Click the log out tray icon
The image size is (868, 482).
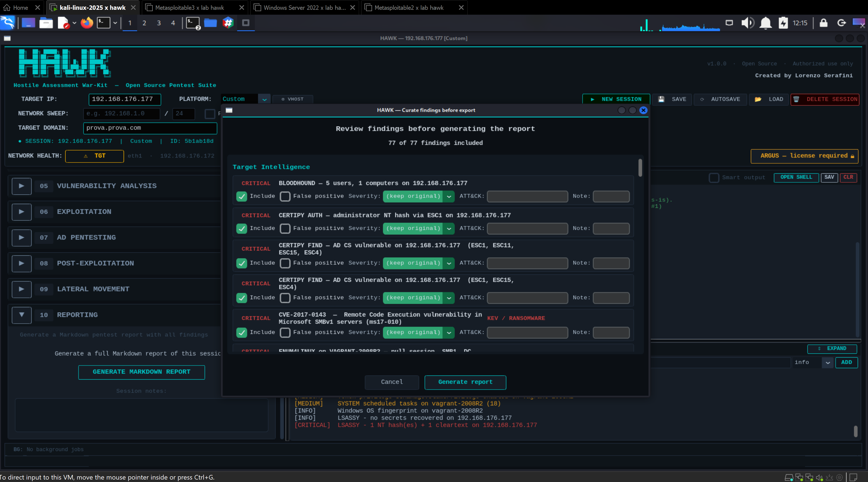(x=841, y=23)
